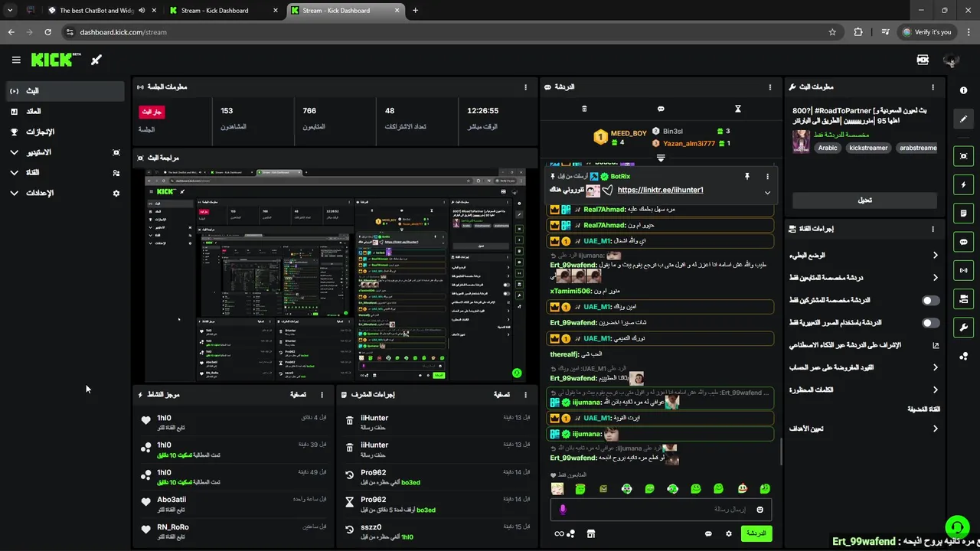Click تصفية filter in moderator actions panel
The height and width of the screenshot is (551, 980).
tap(502, 395)
